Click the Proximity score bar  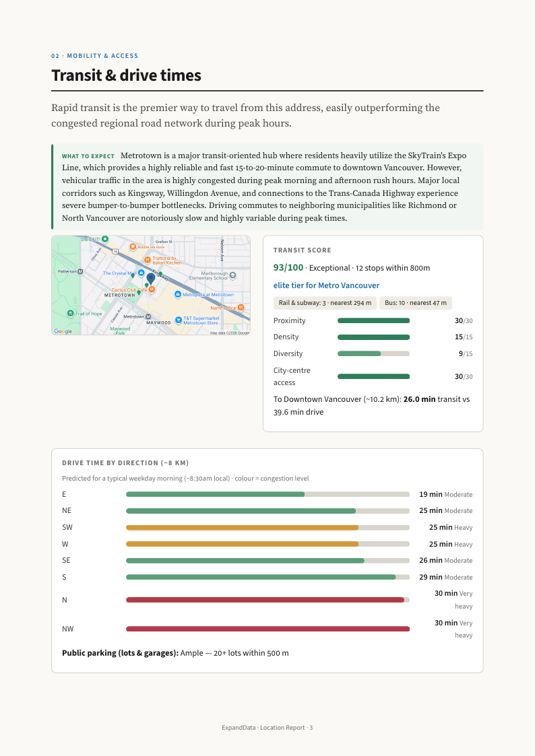pos(373,320)
